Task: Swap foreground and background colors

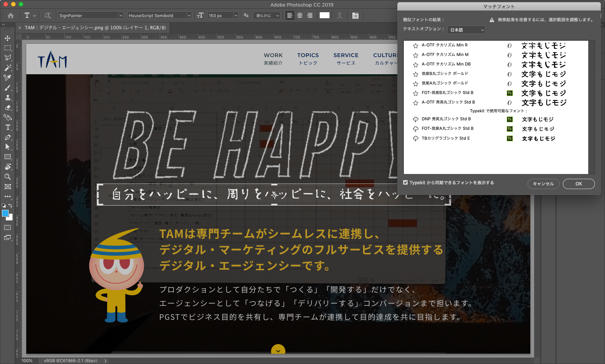Action: [x=11, y=206]
